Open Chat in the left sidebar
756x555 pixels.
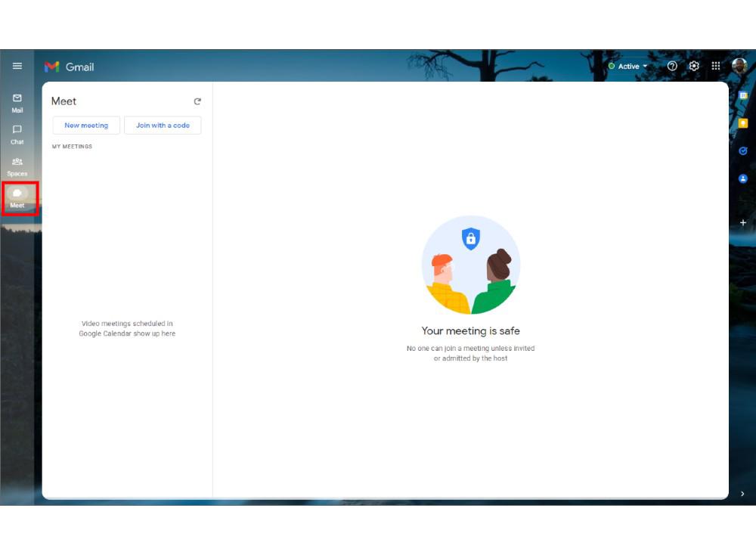[17, 135]
